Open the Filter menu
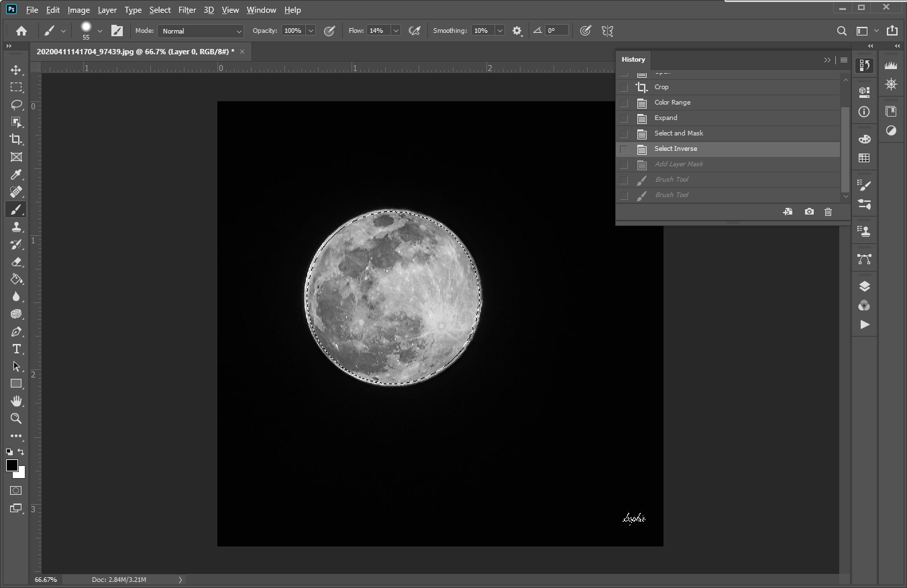The height and width of the screenshot is (588, 907). coord(187,10)
